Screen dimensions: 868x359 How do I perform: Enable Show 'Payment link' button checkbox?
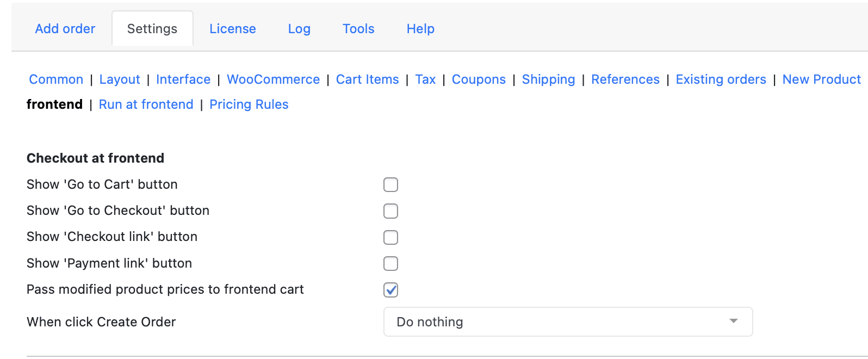coord(390,264)
